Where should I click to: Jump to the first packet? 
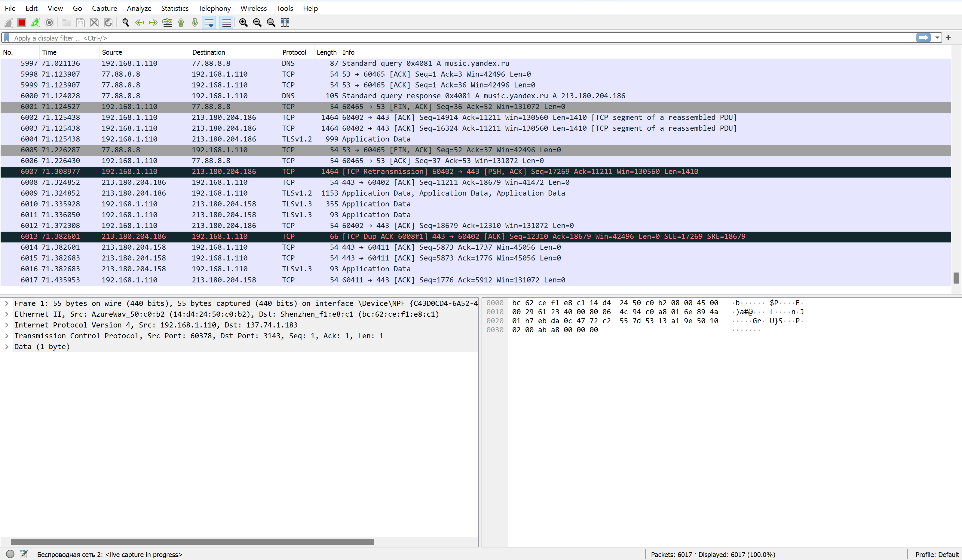point(181,23)
